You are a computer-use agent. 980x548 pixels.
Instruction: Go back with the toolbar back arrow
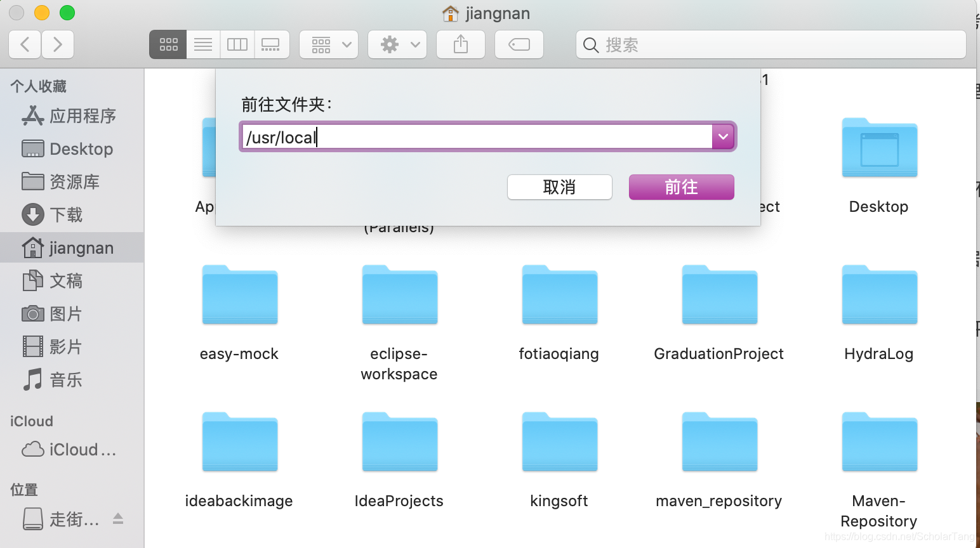(x=25, y=44)
